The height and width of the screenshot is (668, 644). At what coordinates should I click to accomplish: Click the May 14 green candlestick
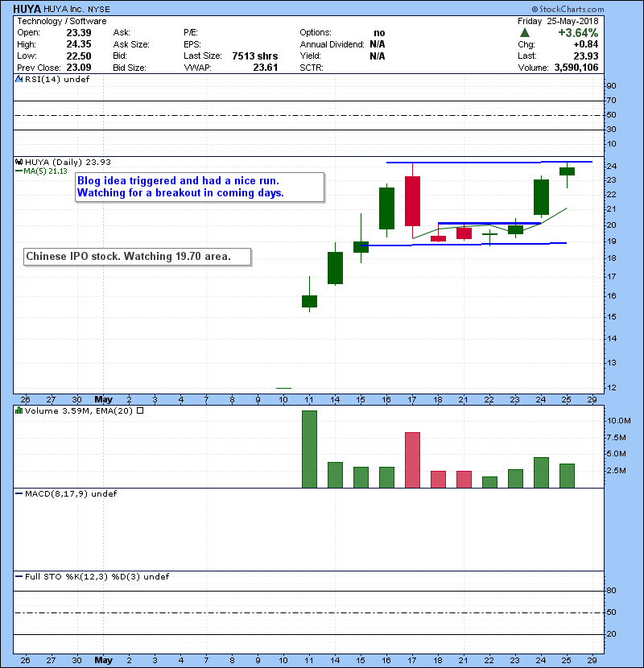tap(336, 267)
